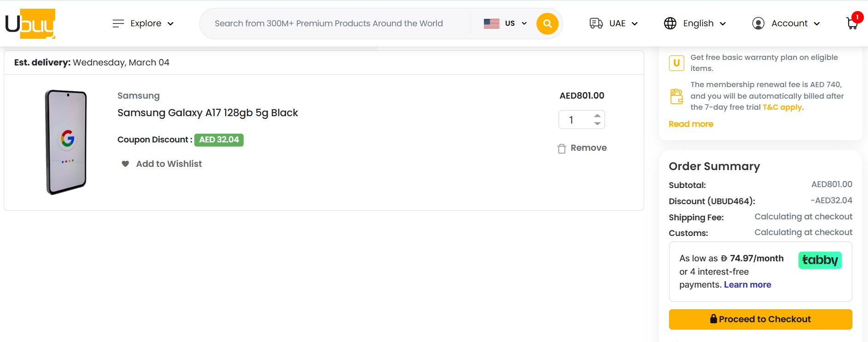
Task: Open the tabby Learn more link
Action: (747, 285)
